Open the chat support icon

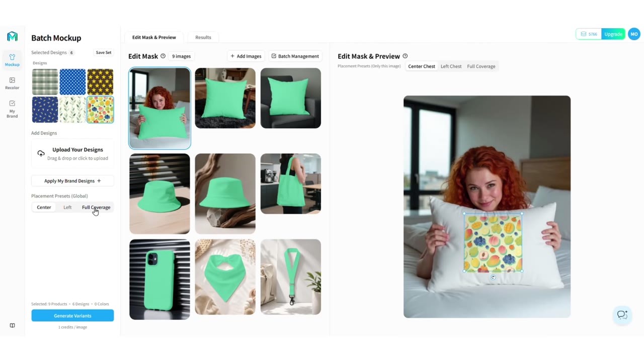tap(622, 315)
